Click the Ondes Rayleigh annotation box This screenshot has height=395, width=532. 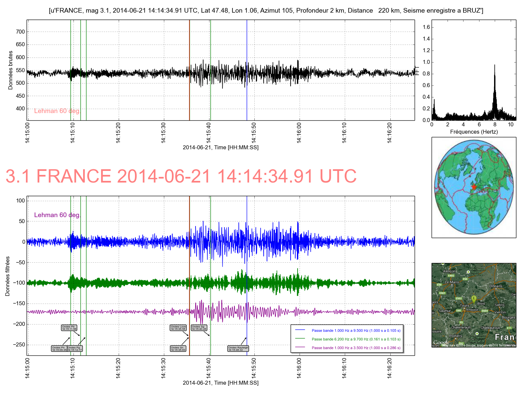pyautogui.click(x=238, y=348)
